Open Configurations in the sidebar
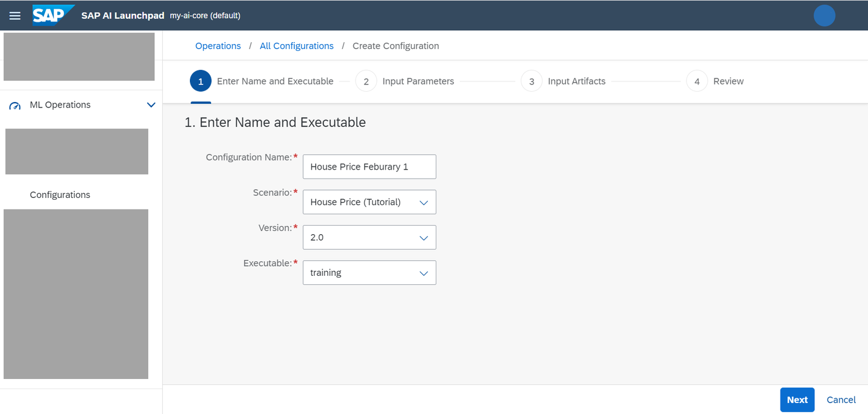 tap(60, 195)
